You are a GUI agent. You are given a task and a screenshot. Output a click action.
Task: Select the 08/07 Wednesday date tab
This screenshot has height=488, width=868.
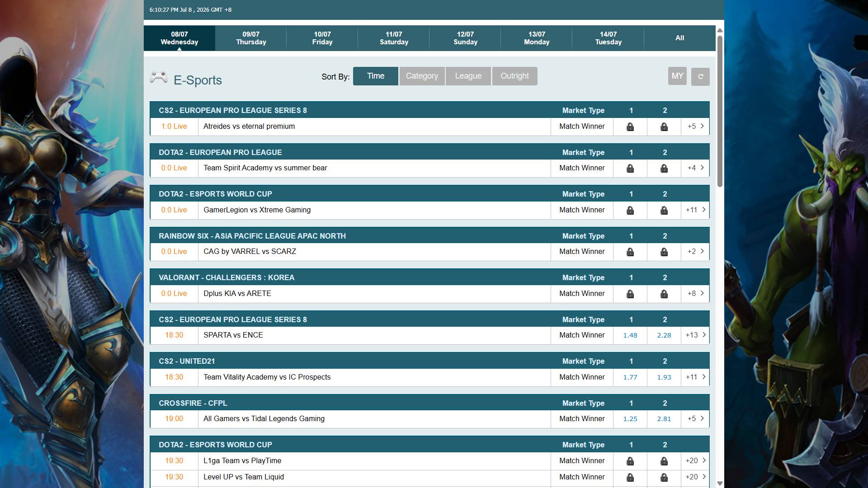click(179, 38)
